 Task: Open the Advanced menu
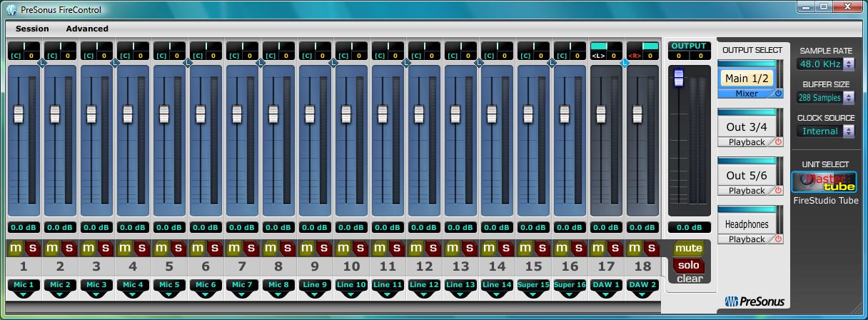click(87, 29)
